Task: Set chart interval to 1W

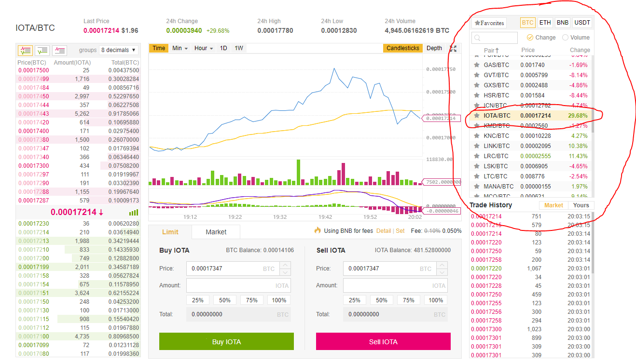Action: tap(239, 48)
